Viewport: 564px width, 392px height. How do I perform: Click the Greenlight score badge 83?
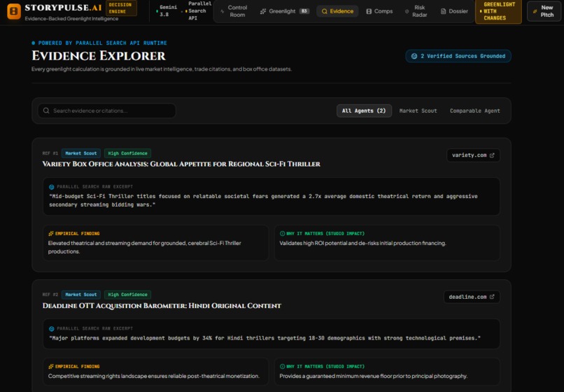tap(304, 11)
